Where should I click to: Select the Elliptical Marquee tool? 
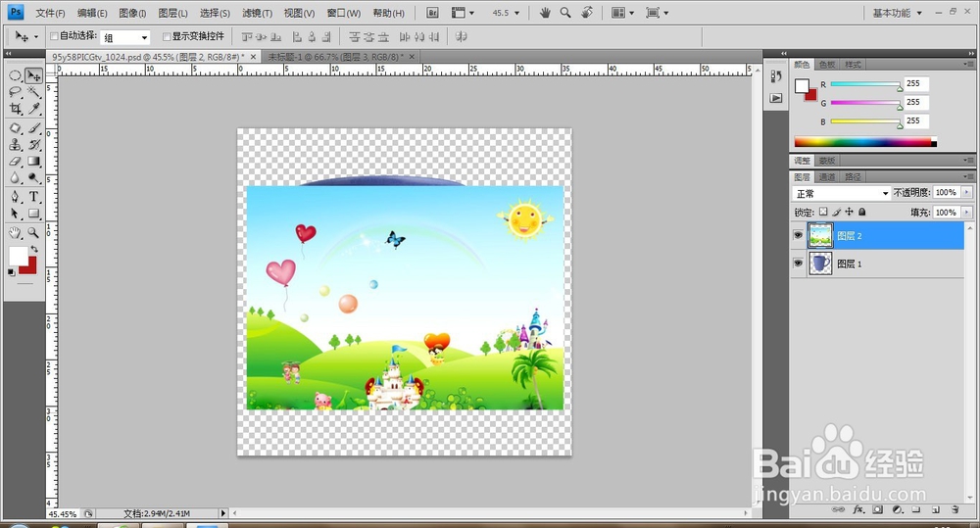16,75
